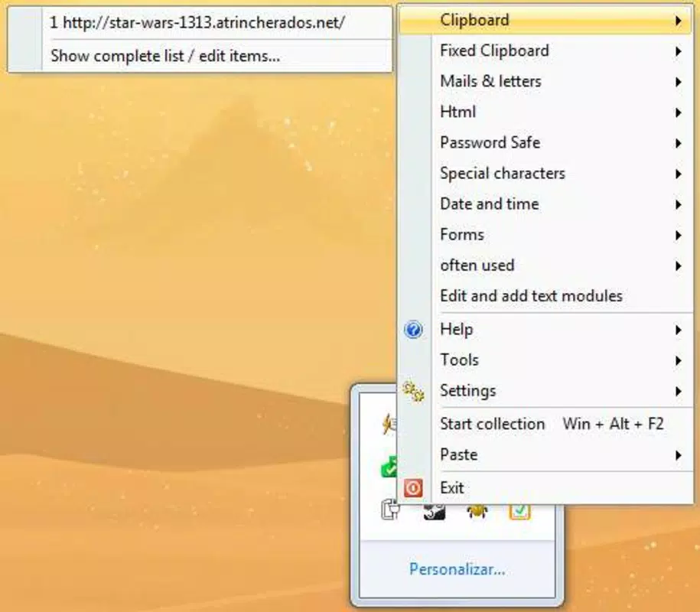Expand the often used submenu arrow
Screen dimensions: 700x612
click(678, 266)
